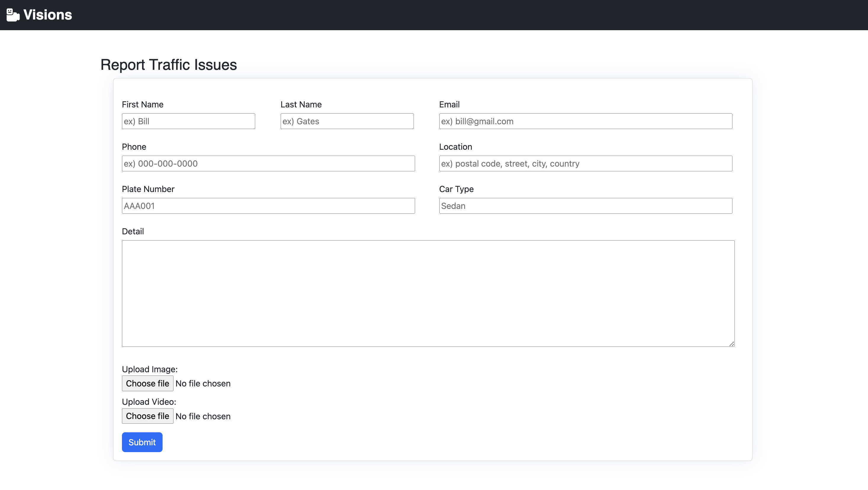Click the Report Traffic Issues heading
Screen dimensions: 868x490
click(168, 65)
